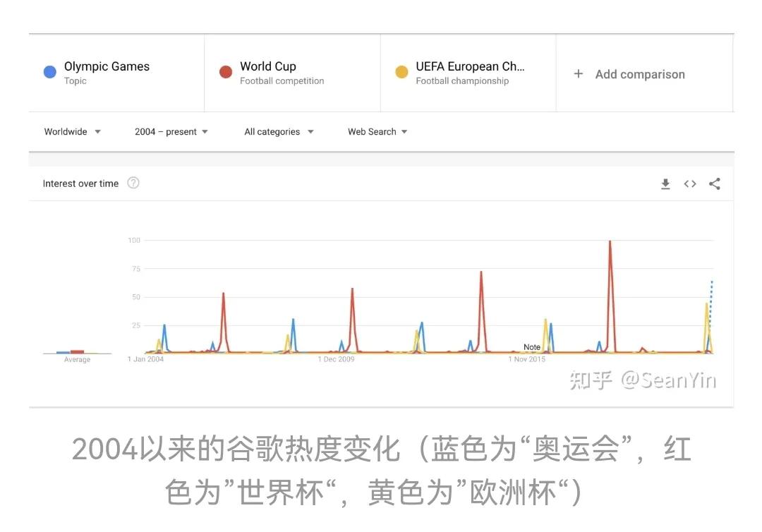Open the Interest over time help tooltip

(x=133, y=183)
